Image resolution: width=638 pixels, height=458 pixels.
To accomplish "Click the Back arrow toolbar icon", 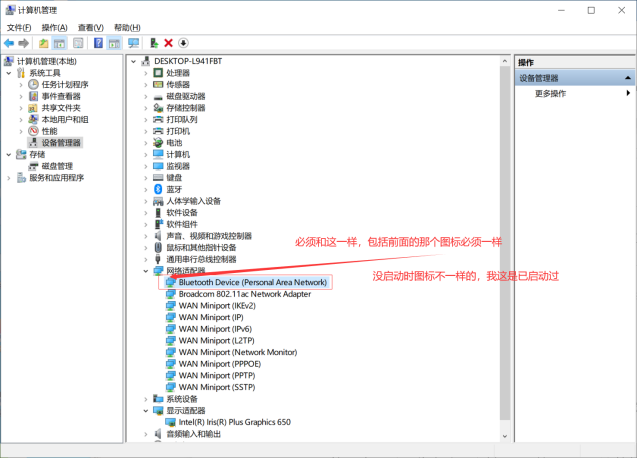I will 9,43.
